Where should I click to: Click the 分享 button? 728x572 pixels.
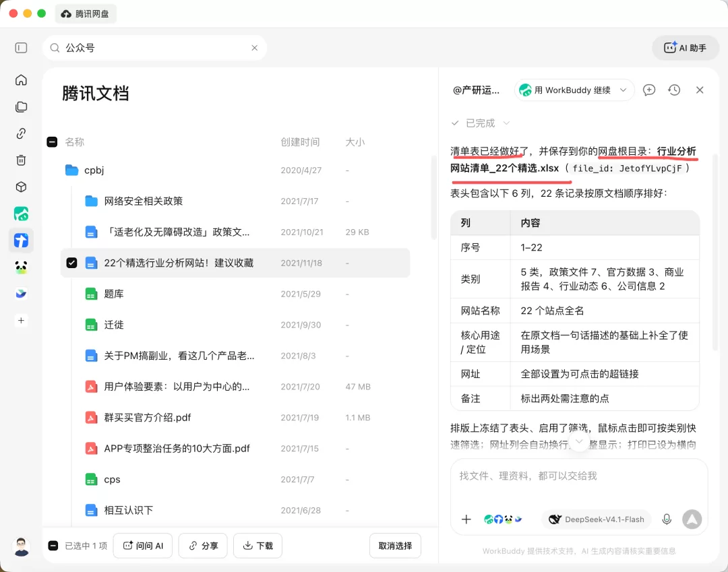click(x=203, y=546)
